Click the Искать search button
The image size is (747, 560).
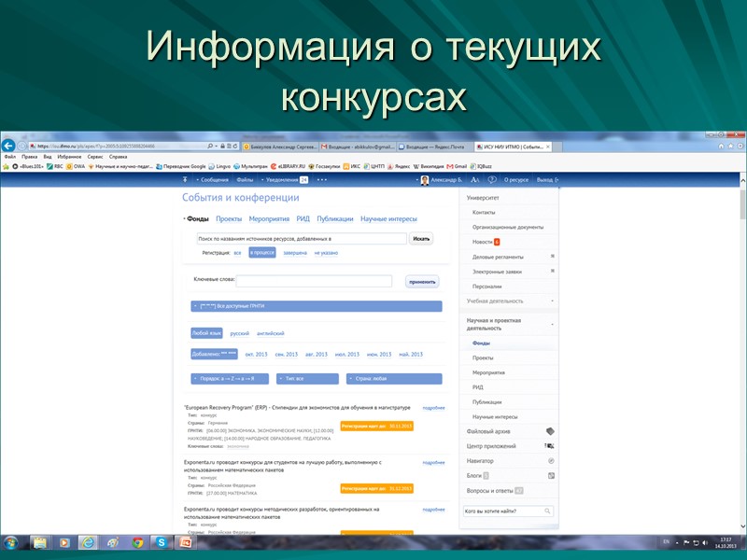[420, 240]
